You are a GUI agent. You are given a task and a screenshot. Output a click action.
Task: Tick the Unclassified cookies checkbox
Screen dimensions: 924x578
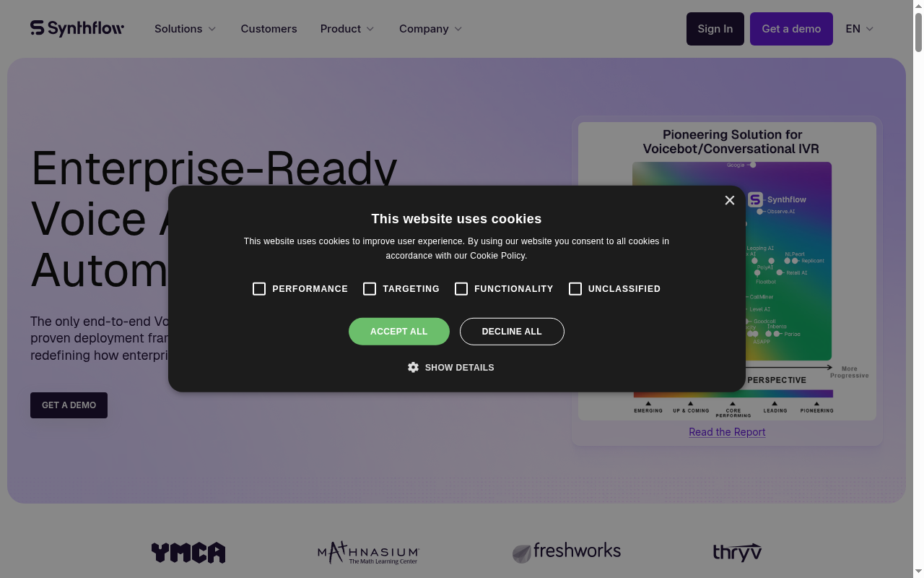[575, 289]
